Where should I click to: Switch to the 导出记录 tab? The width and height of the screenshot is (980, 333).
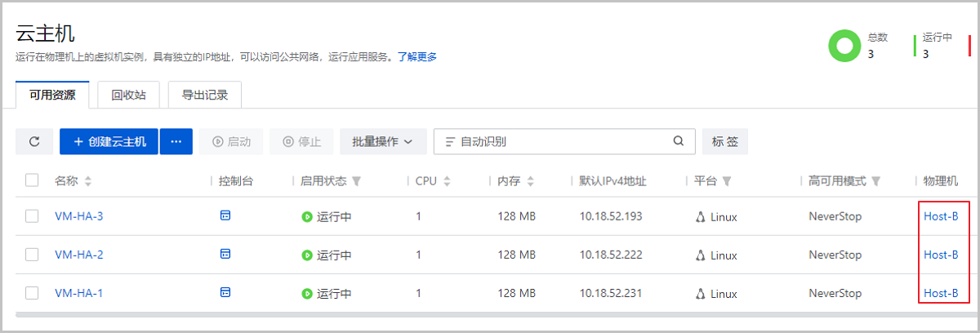tap(204, 95)
